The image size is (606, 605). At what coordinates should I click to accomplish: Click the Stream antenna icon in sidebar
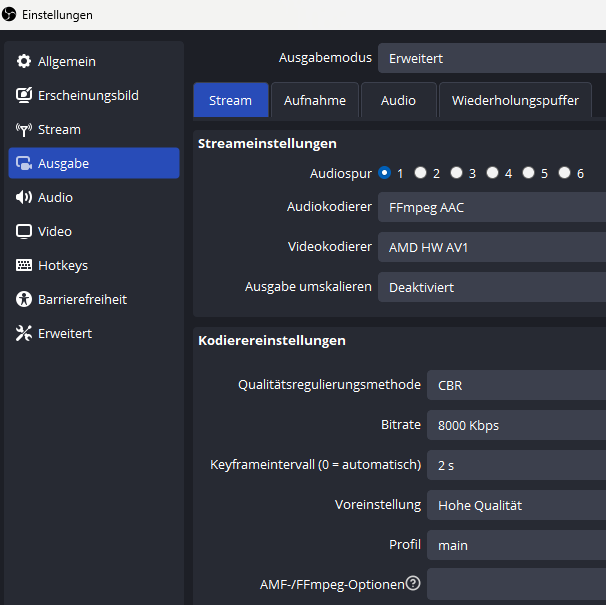[x=24, y=130]
